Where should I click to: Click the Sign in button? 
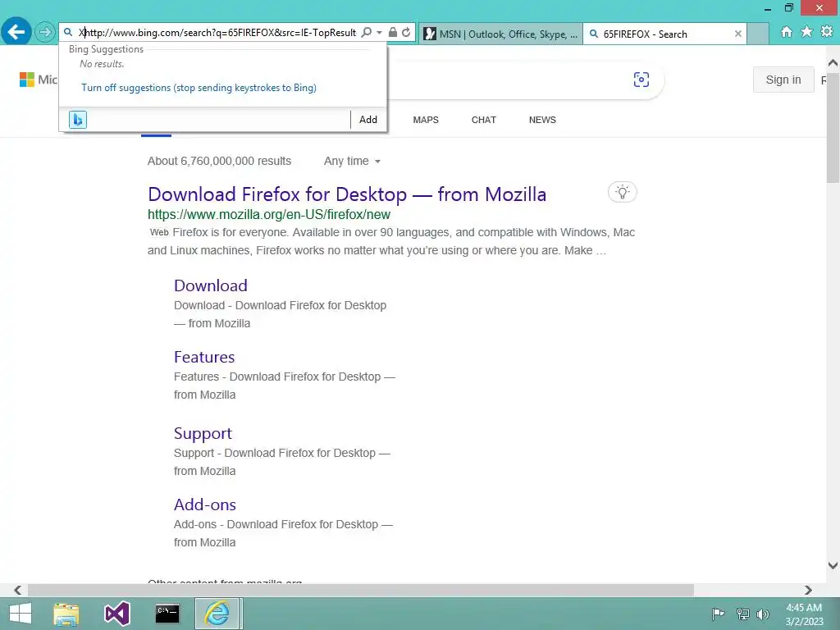click(x=783, y=80)
